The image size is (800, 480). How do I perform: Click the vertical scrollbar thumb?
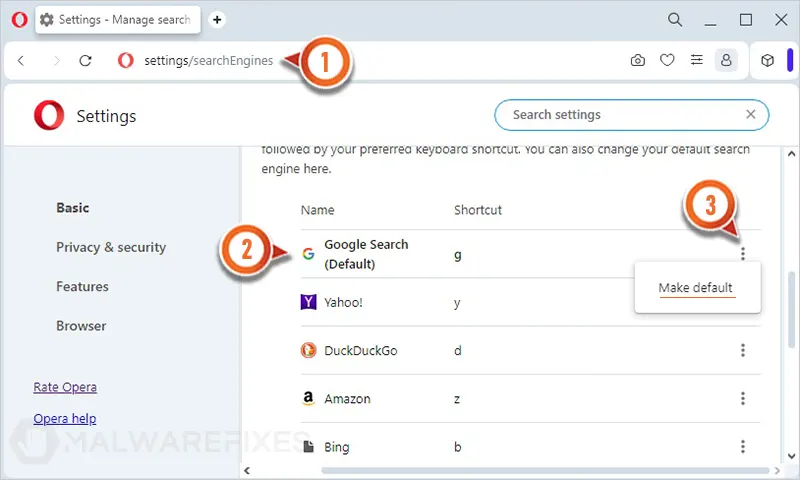[x=791, y=310]
